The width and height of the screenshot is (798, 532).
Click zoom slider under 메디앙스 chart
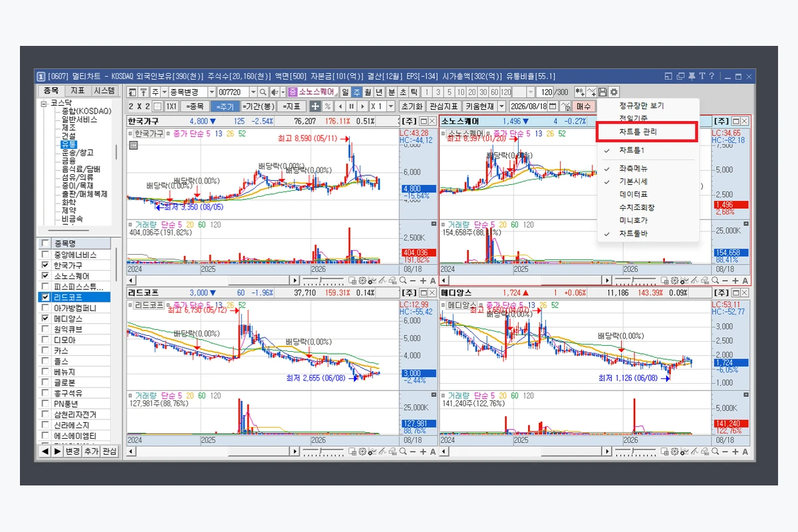click(636, 452)
